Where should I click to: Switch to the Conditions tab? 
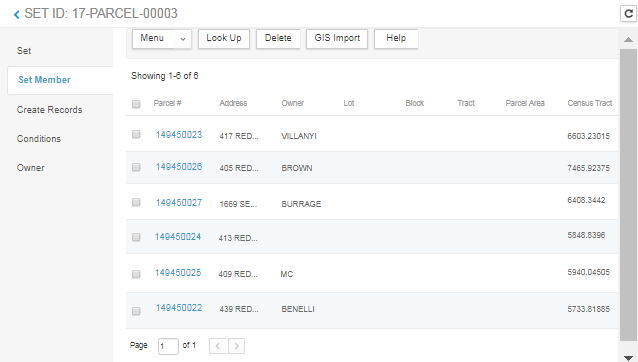click(x=39, y=139)
